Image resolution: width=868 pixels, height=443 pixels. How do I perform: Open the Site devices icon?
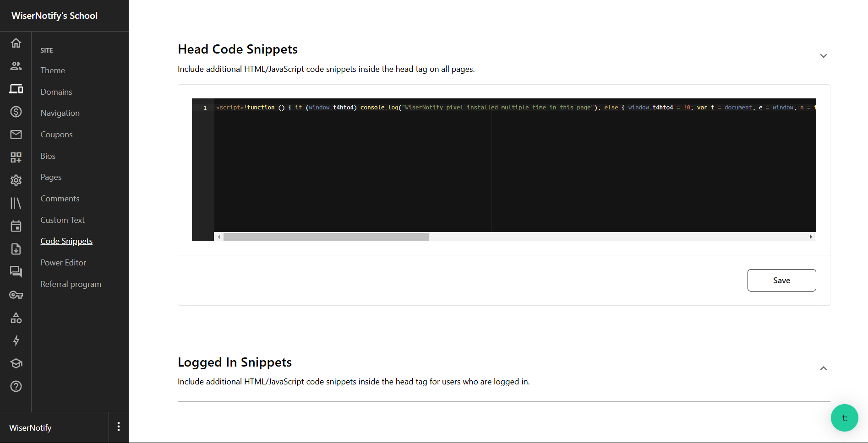[16, 89]
